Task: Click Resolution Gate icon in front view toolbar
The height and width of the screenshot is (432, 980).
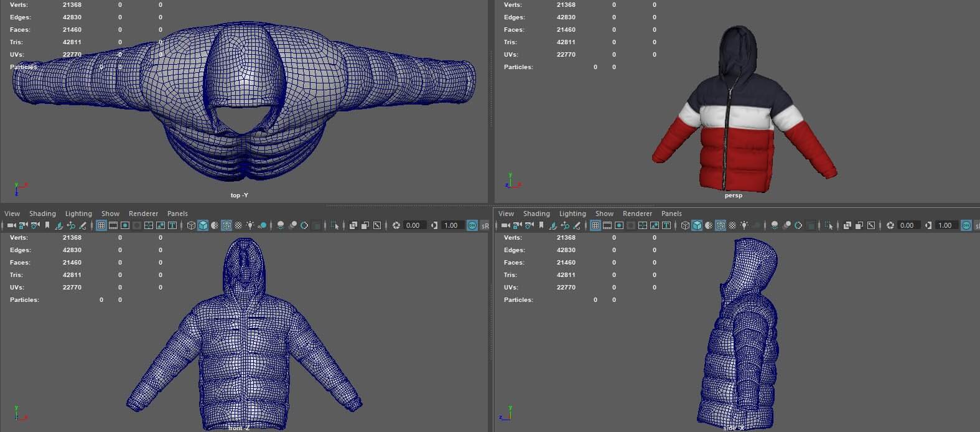Action: click(125, 225)
